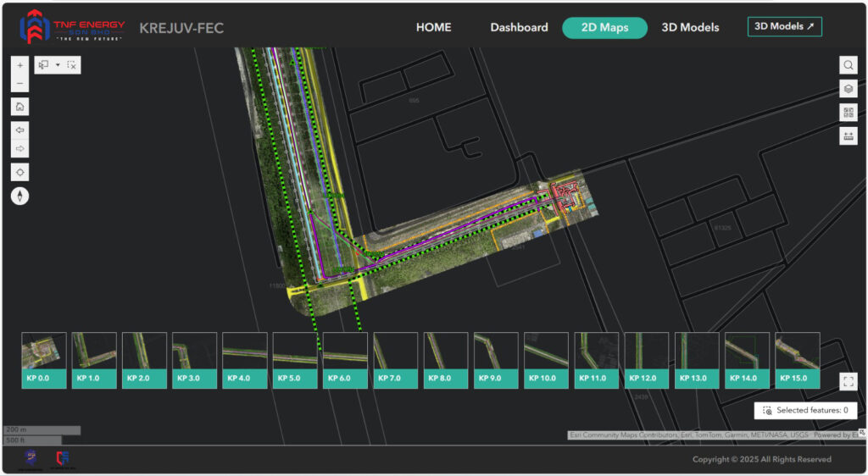868x476 pixels.
Task: Clear selection with the deselect icon
Action: (x=72, y=65)
